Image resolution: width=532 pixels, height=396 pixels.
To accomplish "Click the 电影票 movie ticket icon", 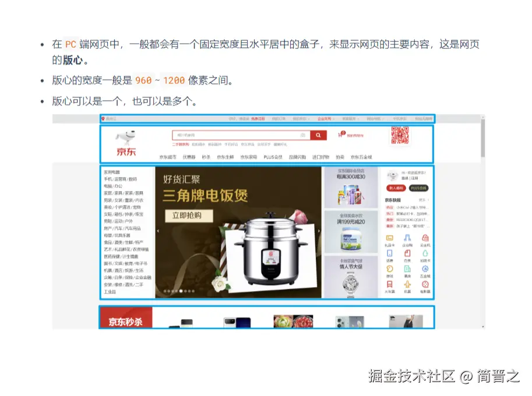I will point(425,284).
